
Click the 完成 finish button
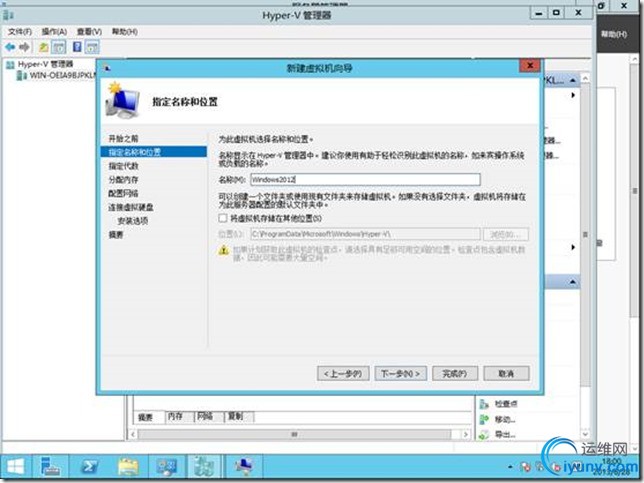point(455,373)
